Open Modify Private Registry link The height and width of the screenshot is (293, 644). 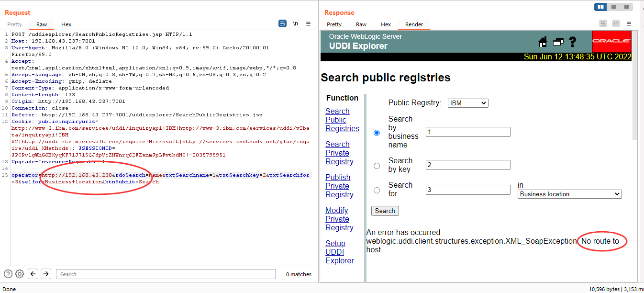(x=339, y=219)
